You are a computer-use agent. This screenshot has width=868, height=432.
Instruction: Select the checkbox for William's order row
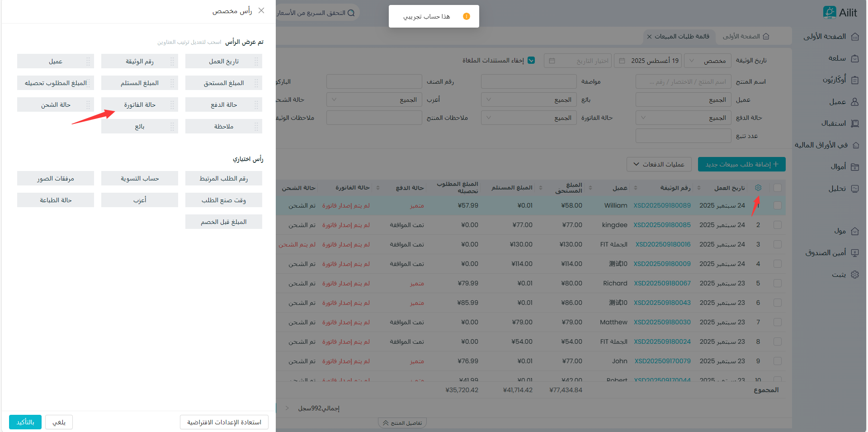[777, 205]
